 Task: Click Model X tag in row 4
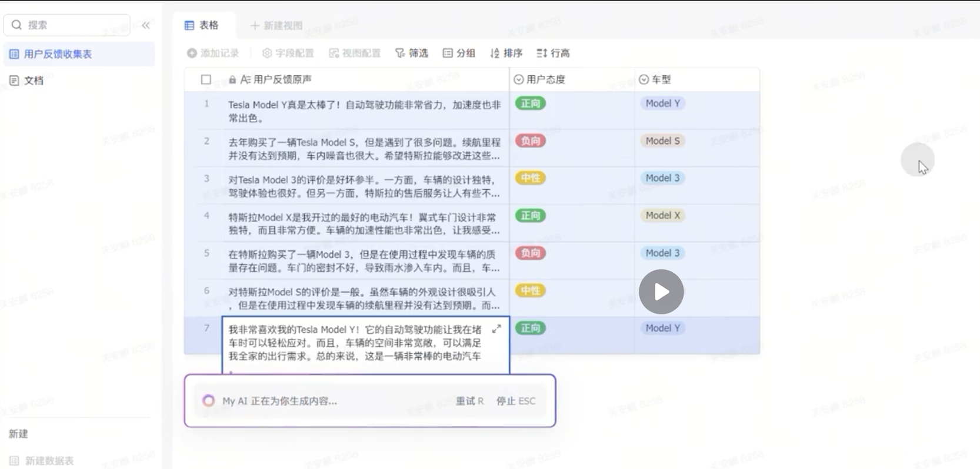pyautogui.click(x=662, y=216)
